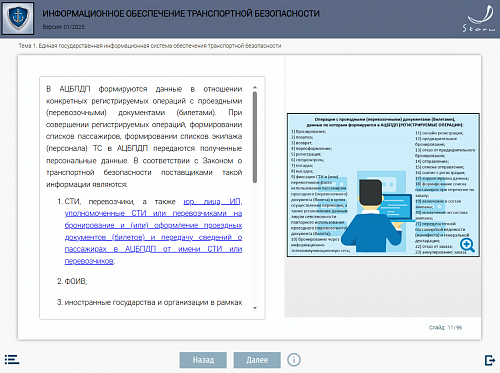Click the scroll up arrow of text panel
This screenshot has width=500, height=373.
click(x=255, y=88)
